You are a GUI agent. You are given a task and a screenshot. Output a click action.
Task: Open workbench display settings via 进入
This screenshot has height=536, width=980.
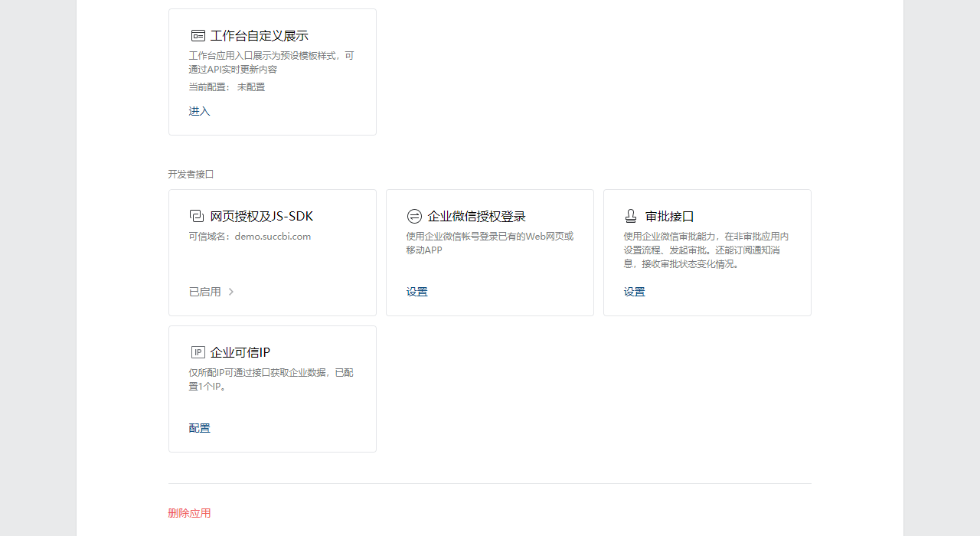pos(199,111)
